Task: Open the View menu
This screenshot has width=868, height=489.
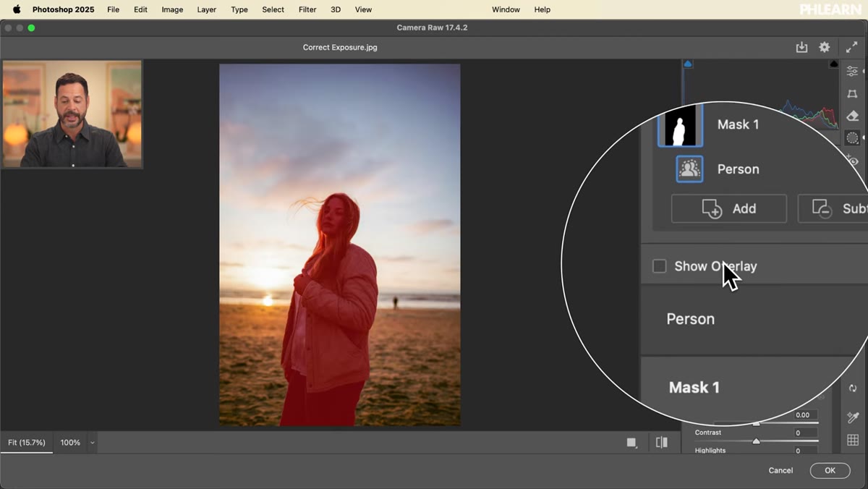Action: [363, 9]
